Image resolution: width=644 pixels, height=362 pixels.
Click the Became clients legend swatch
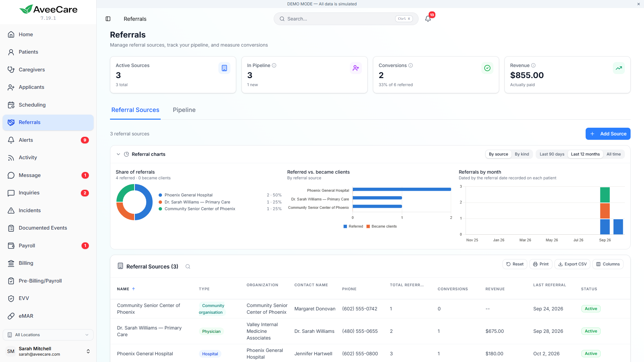[x=368, y=227]
